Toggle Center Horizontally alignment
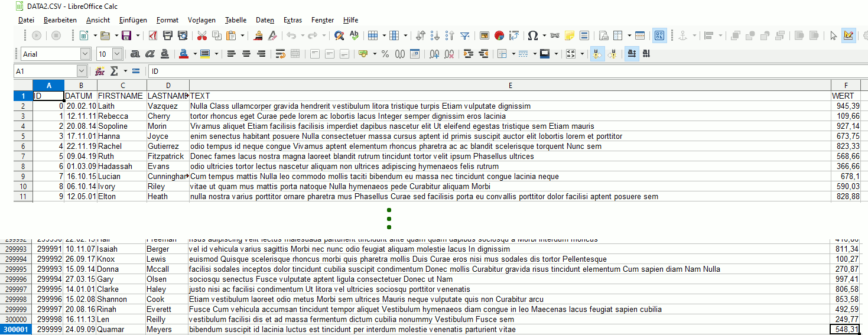The height and width of the screenshot is (335, 868). coord(246,54)
